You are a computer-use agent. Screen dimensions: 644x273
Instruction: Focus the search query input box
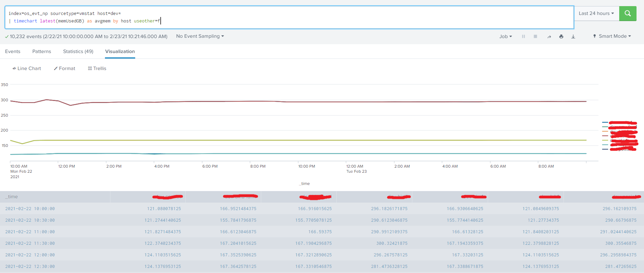click(289, 17)
